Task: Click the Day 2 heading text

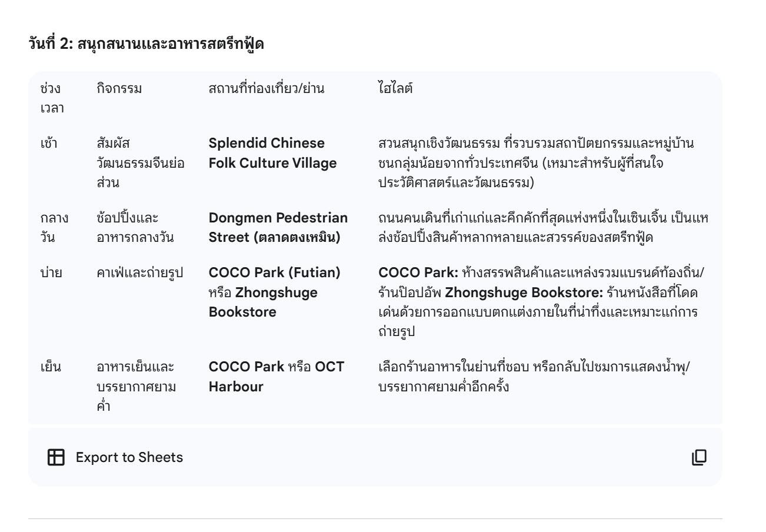Action: [x=146, y=43]
